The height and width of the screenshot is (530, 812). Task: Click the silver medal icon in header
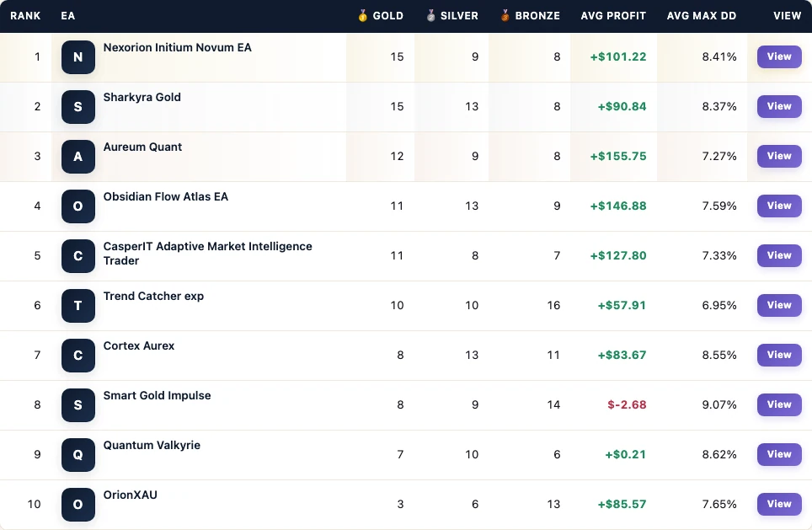tap(430, 15)
